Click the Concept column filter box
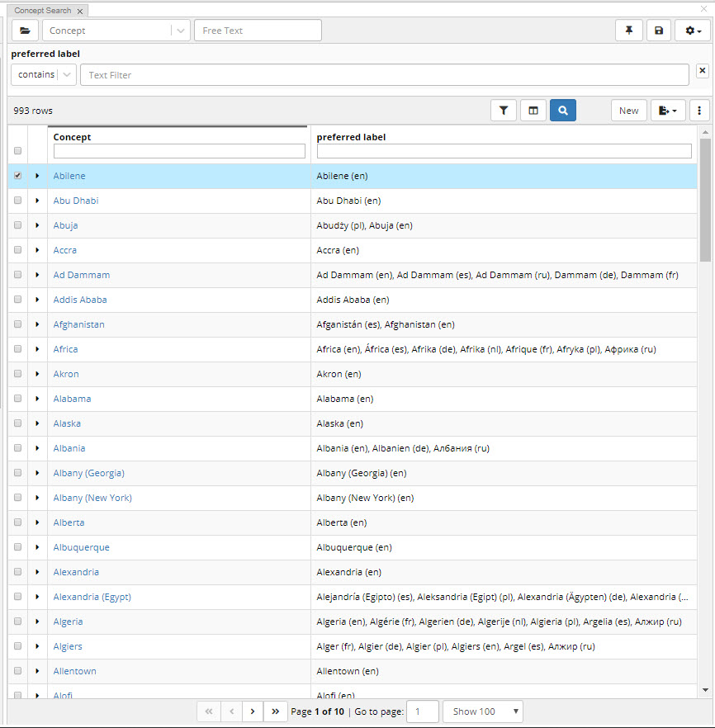The width and height of the screenshot is (715, 728). (179, 151)
